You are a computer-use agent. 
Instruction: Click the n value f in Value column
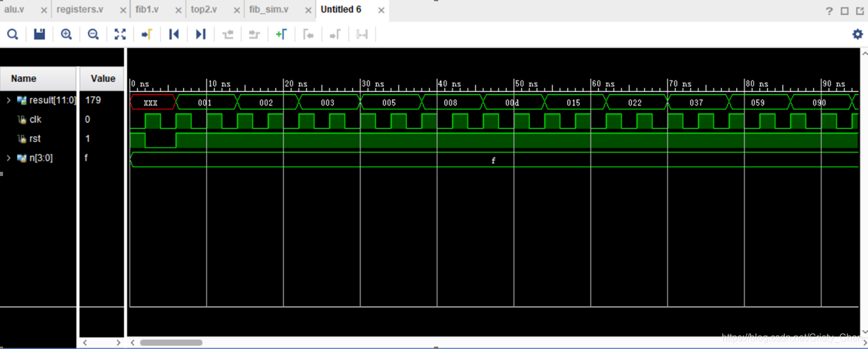(87, 158)
